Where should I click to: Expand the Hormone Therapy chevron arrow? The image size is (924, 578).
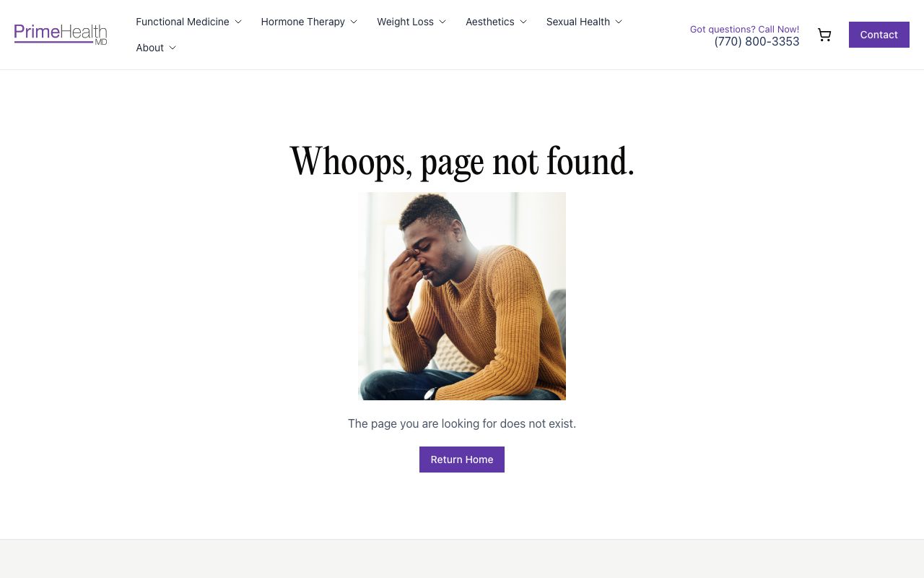354,22
